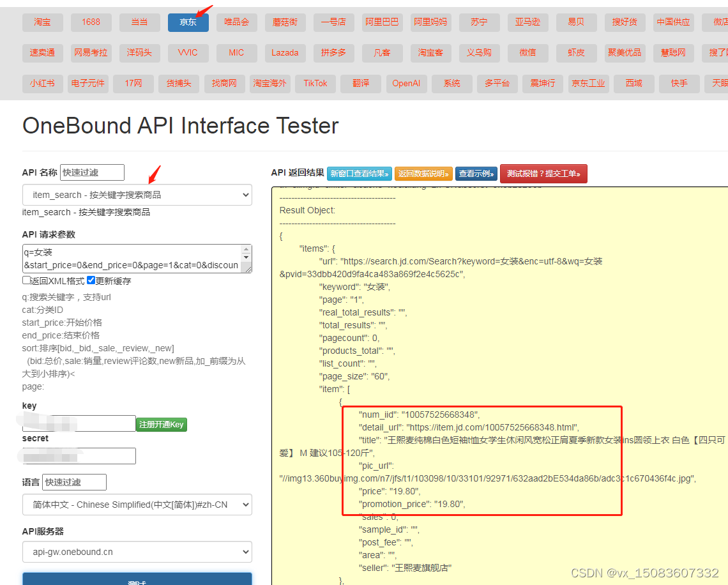Select the 一号店 platform tab

pyautogui.click(x=334, y=22)
